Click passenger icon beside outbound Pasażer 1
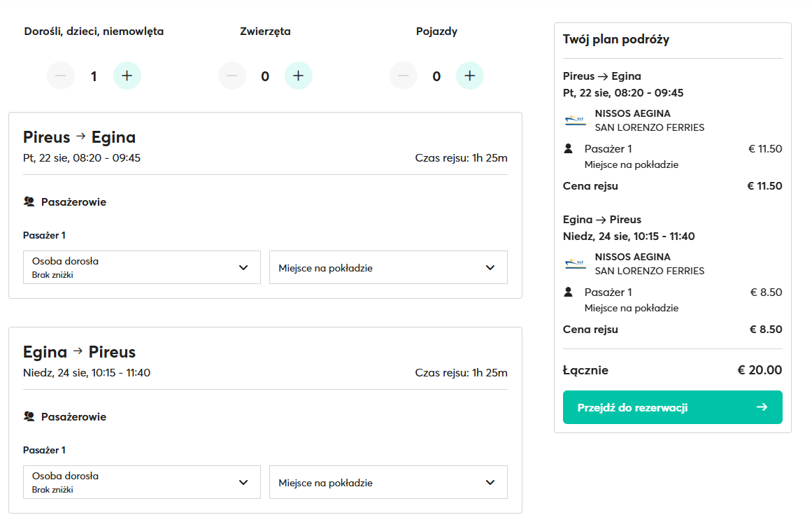Viewport: 812px width, 522px height. pyautogui.click(x=569, y=148)
